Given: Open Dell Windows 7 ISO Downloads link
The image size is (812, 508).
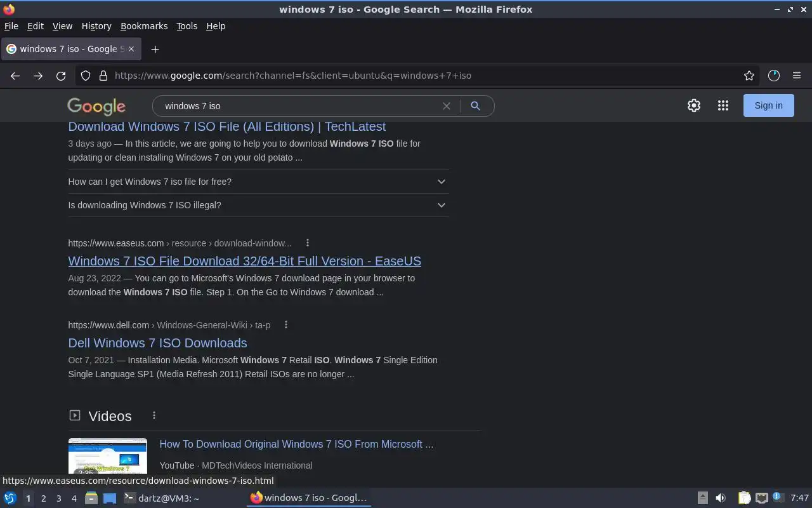Looking at the screenshot, I should point(157,343).
